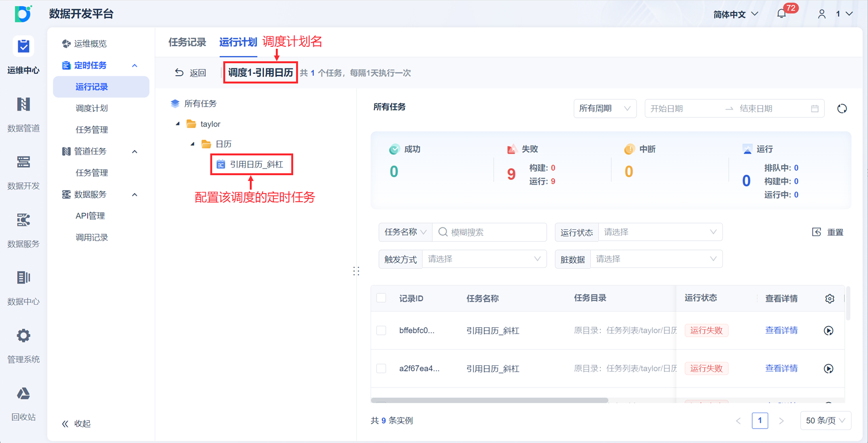
Task: Click the 收起 collapse double-arrow icon
Action: coord(65,424)
